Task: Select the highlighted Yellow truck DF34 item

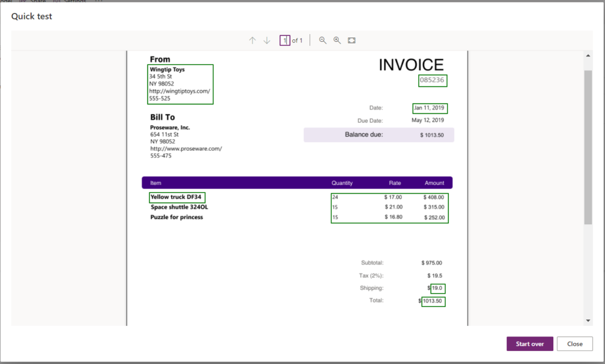Action: coord(177,197)
